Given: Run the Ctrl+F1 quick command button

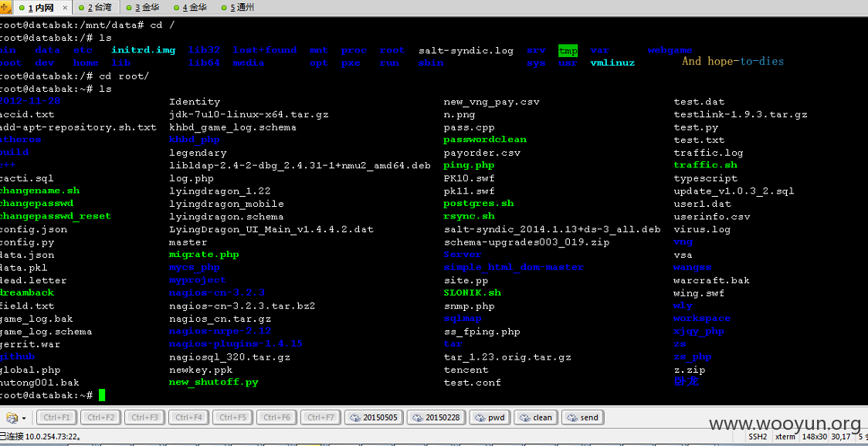Looking at the screenshot, I should [x=56, y=417].
